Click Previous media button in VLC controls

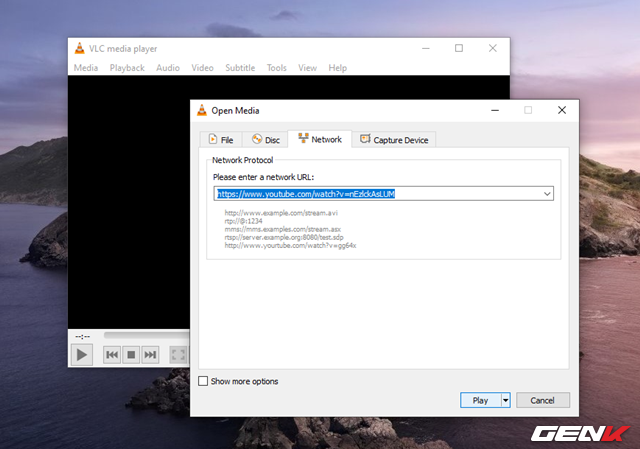[112, 355]
